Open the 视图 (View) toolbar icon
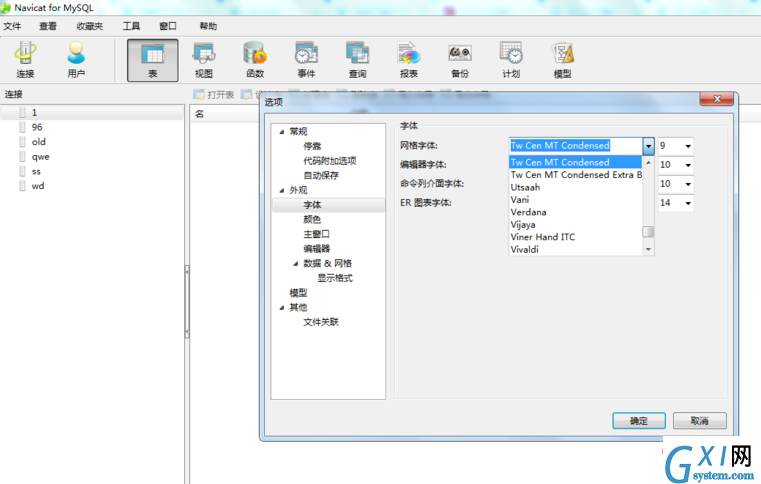The image size is (761, 484). coord(204,60)
